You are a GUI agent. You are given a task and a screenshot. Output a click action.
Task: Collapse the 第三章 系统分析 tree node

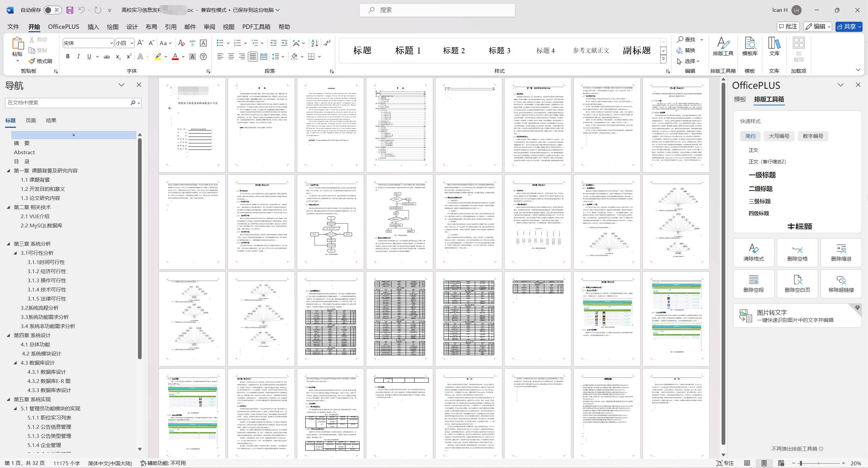pyautogui.click(x=8, y=244)
